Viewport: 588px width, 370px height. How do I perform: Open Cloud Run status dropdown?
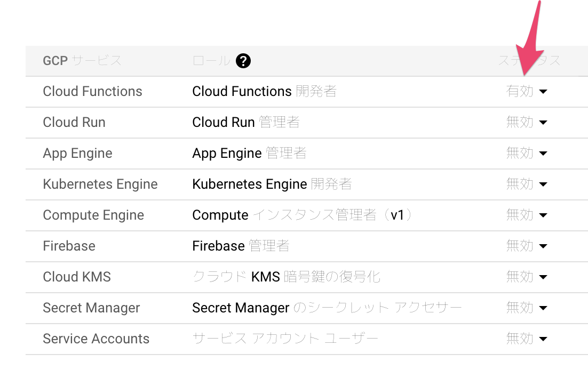527,122
